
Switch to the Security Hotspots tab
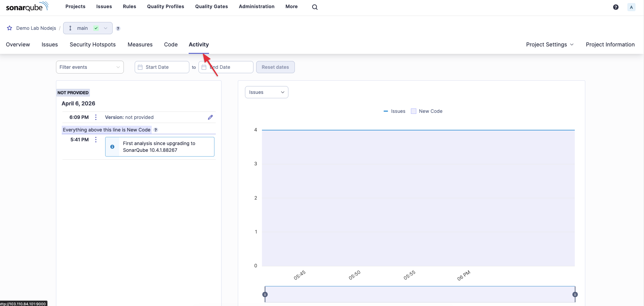pyautogui.click(x=93, y=45)
